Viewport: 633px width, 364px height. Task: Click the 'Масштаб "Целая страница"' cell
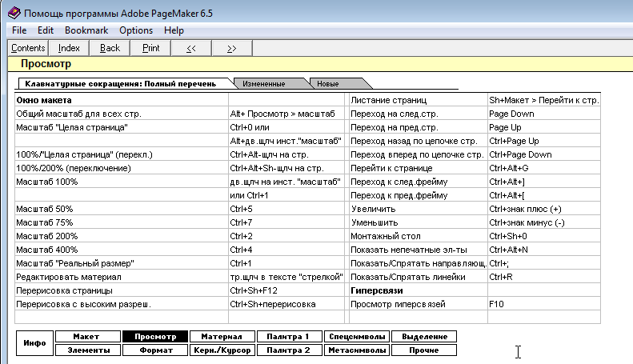point(122,127)
